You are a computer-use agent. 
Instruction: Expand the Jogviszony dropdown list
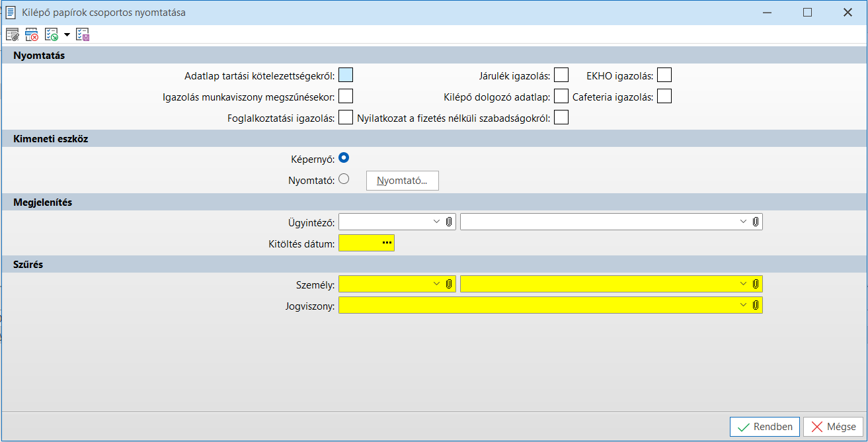point(744,305)
